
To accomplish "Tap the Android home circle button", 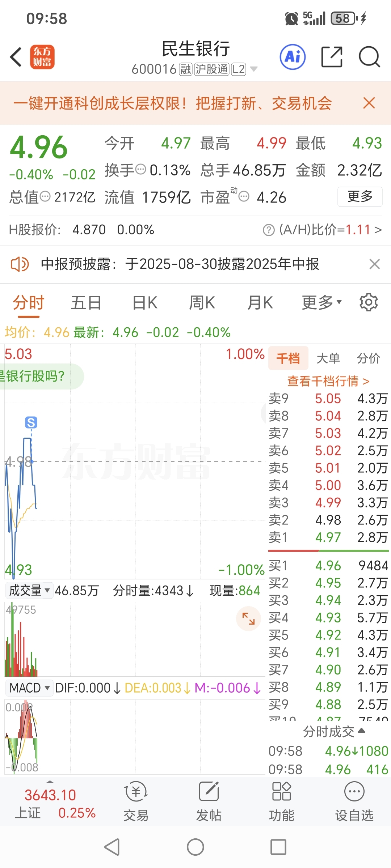I will pos(195,847).
